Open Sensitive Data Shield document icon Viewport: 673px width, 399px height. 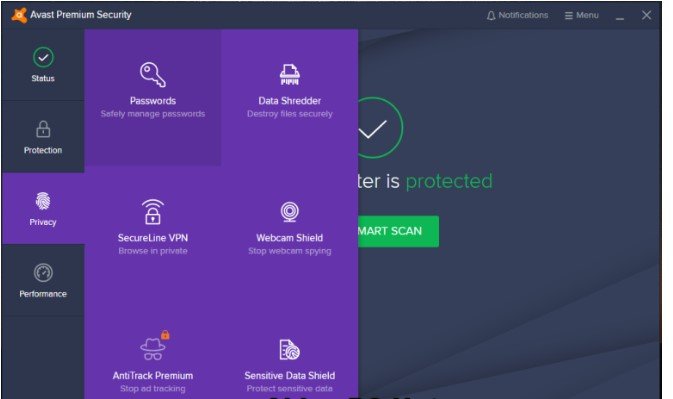point(290,349)
